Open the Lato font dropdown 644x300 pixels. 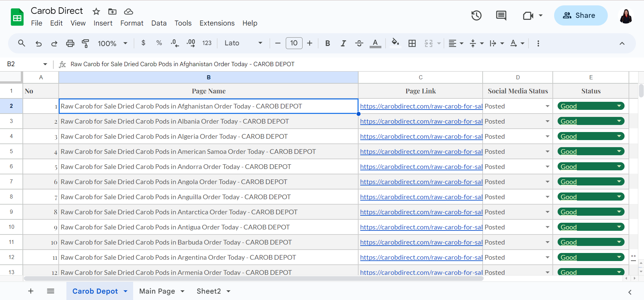coord(243,43)
